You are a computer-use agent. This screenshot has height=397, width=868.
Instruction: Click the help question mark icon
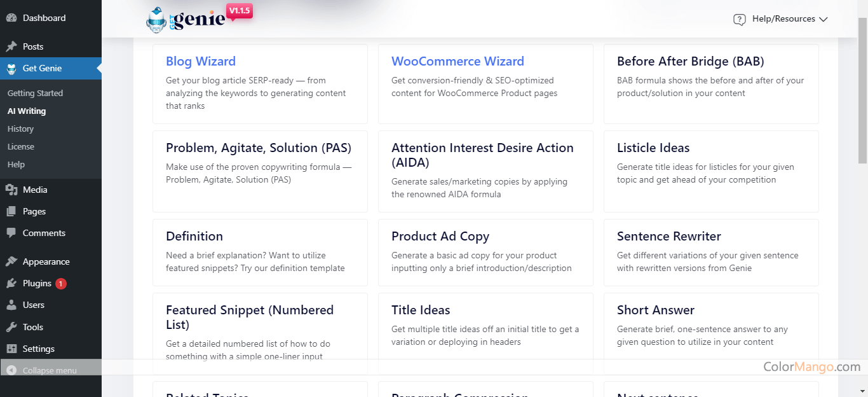pos(739,19)
